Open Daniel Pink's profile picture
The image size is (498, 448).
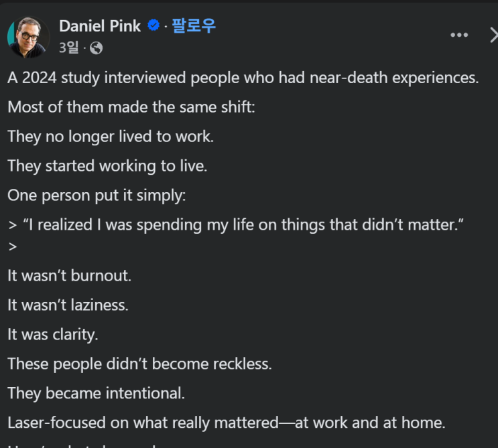coord(28,37)
